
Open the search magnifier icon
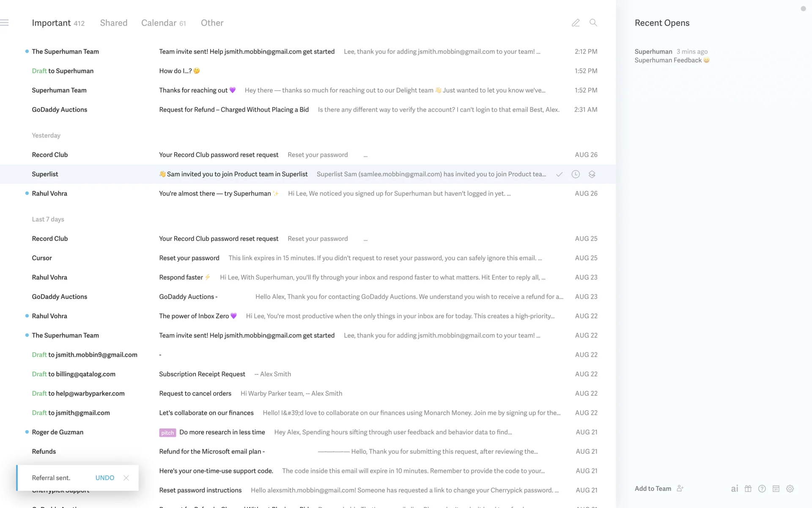593,23
